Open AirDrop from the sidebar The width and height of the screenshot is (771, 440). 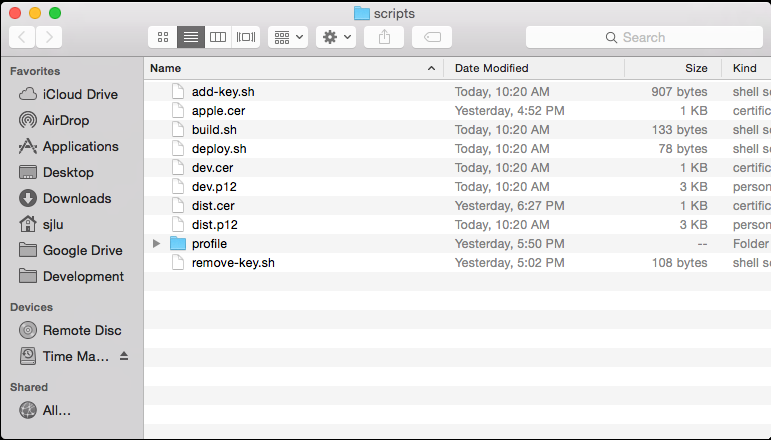click(x=66, y=120)
